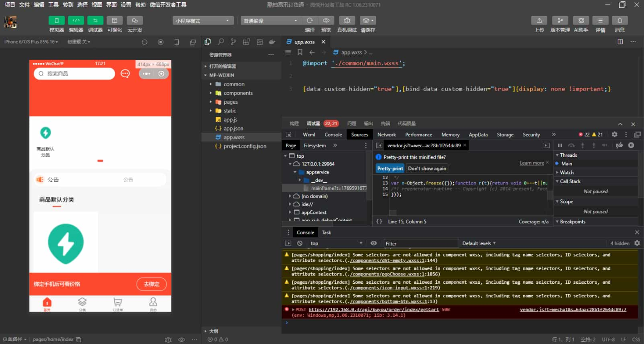The image size is (644, 344).
Task: Select app.json in file explorer
Action: [233, 129]
